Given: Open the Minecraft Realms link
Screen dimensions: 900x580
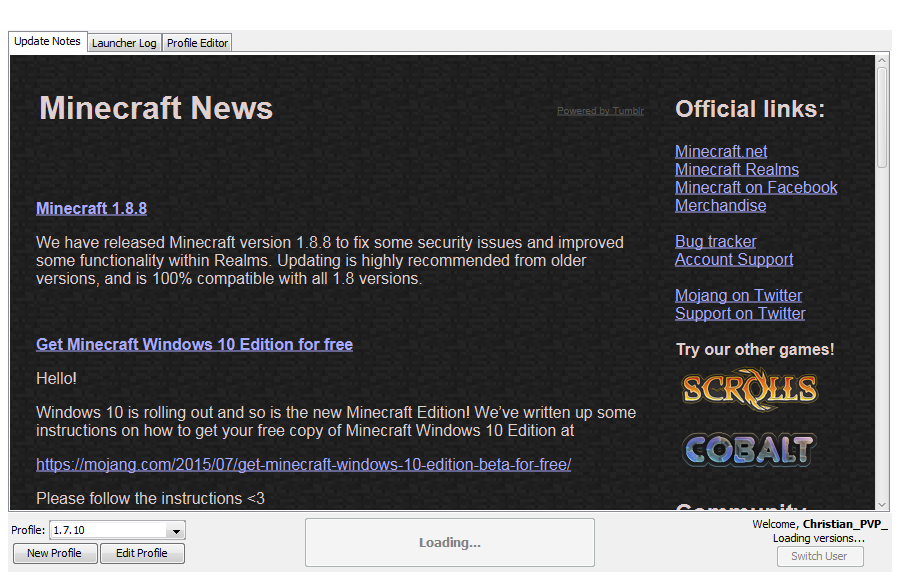Looking at the screenshot, I should click(736, 169).
